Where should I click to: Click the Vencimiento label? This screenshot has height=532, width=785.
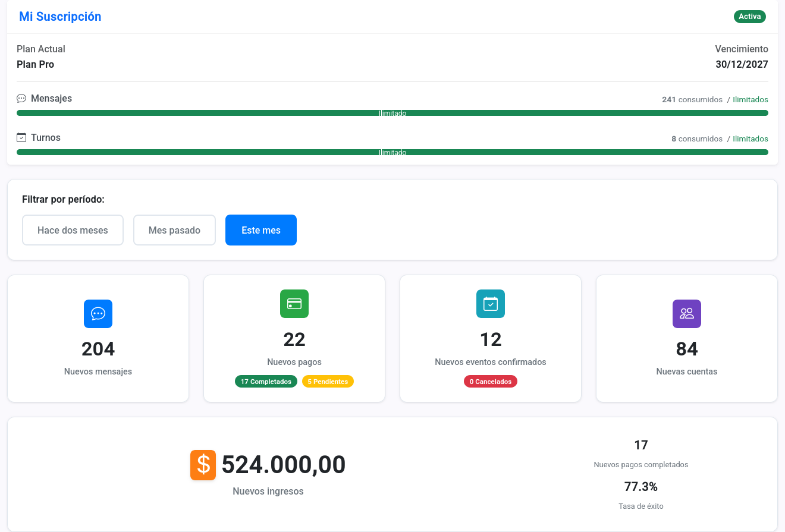click(x=742, y=49)
